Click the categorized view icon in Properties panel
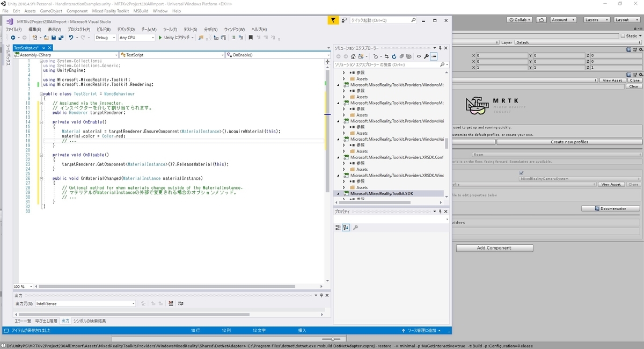This screenshot has width=644, height=349. [338, 228]
